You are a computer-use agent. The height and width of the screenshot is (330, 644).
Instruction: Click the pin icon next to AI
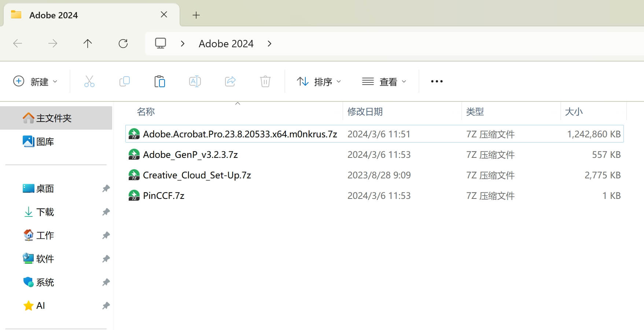click(x=106, y=306)
